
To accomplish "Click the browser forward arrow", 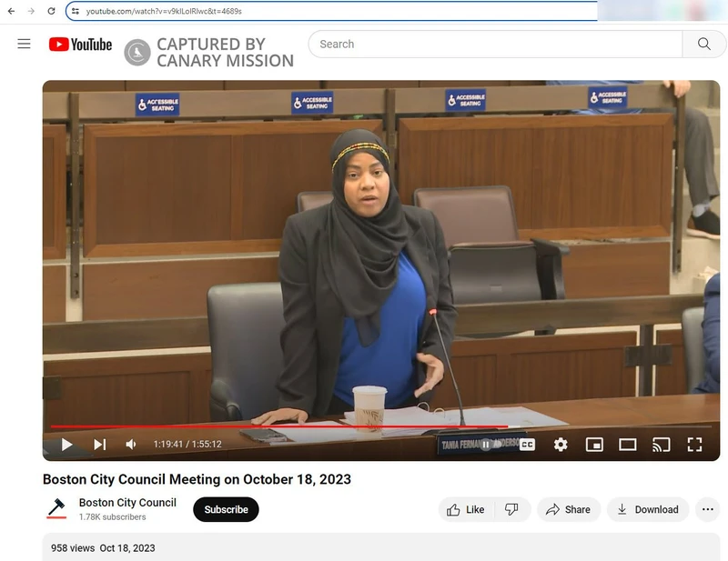I will tap(31, 11).
